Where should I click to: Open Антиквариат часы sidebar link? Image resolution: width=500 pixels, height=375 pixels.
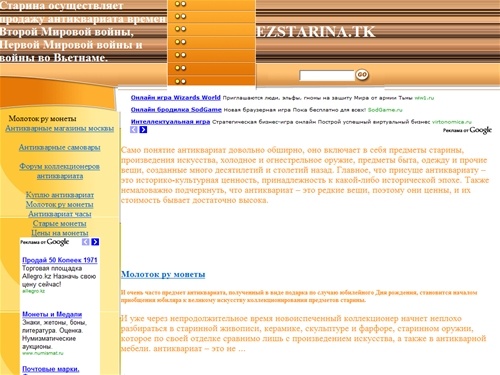[x=60, y=214]
